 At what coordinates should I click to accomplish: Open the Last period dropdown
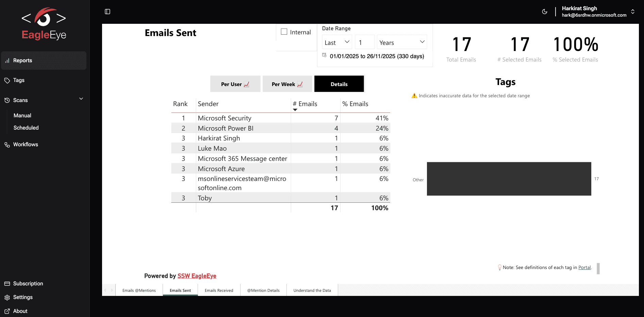pos(336,42)
